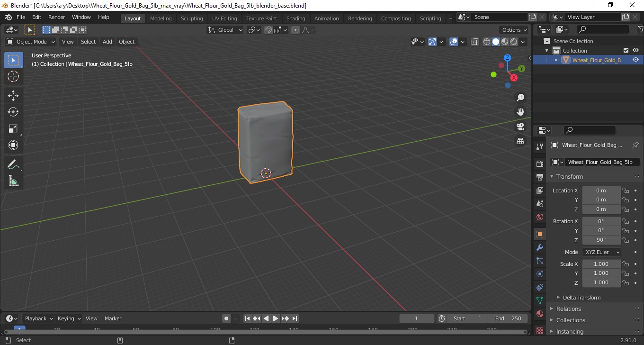
Task: Select the Move tool
Action: (x=13, y=96)
